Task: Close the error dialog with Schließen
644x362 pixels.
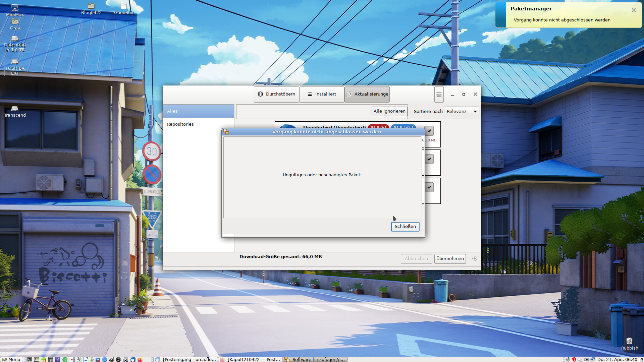Action: click(x=405, y=227)
